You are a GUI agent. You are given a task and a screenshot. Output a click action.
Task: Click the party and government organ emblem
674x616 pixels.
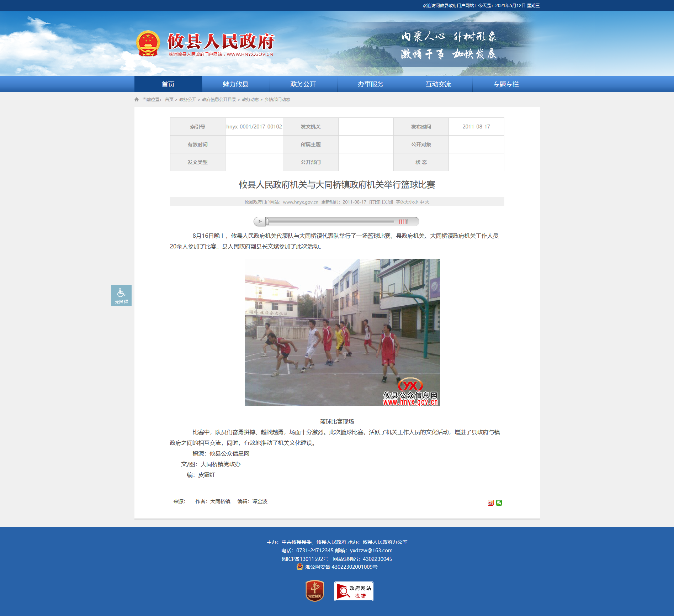click(x=315, y=591)
